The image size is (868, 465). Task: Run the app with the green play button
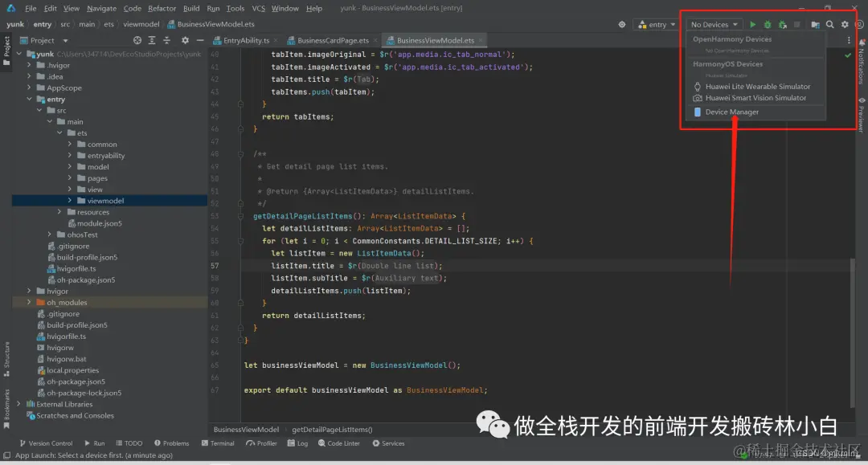coord(753,24)
